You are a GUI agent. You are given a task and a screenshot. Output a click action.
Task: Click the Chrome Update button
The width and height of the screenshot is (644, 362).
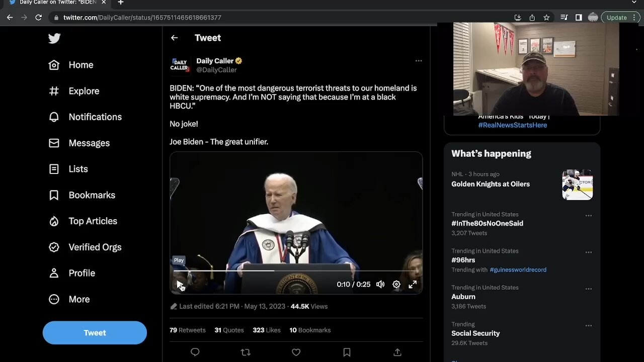[x=621, y=18]
